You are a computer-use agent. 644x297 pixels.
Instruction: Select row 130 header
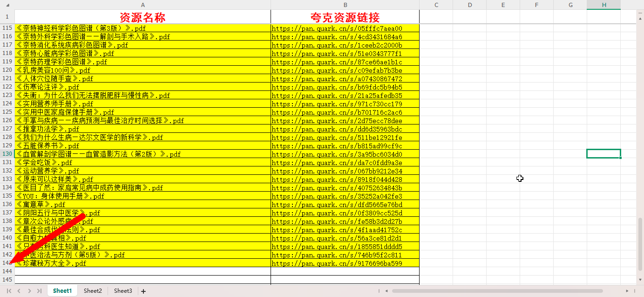point(7,154)
